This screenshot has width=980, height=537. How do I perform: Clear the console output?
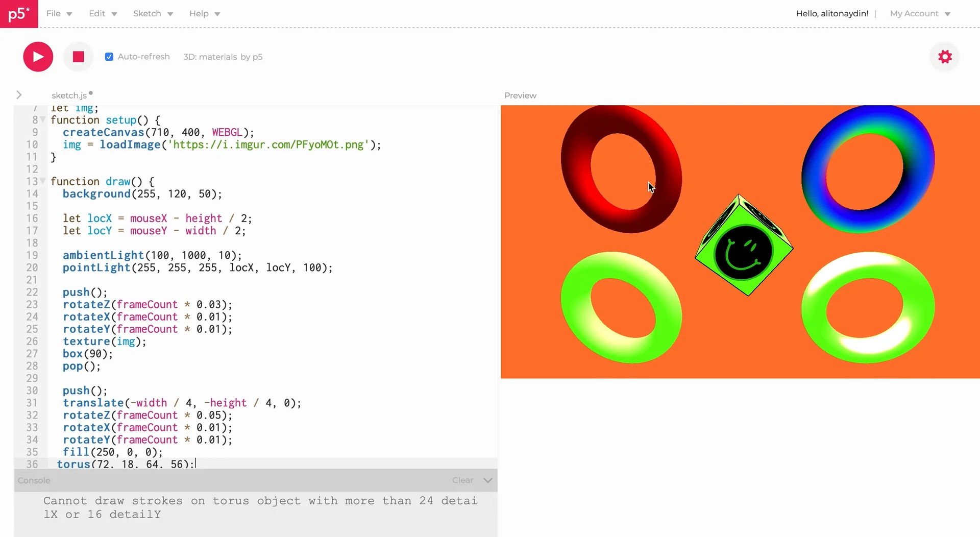click(x=462, y=480)
